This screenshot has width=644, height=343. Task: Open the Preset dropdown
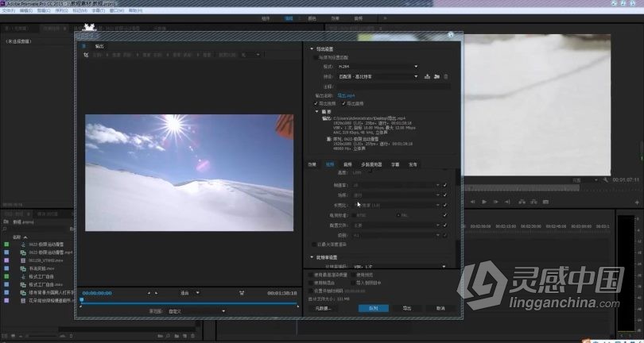tap(377, 76)
